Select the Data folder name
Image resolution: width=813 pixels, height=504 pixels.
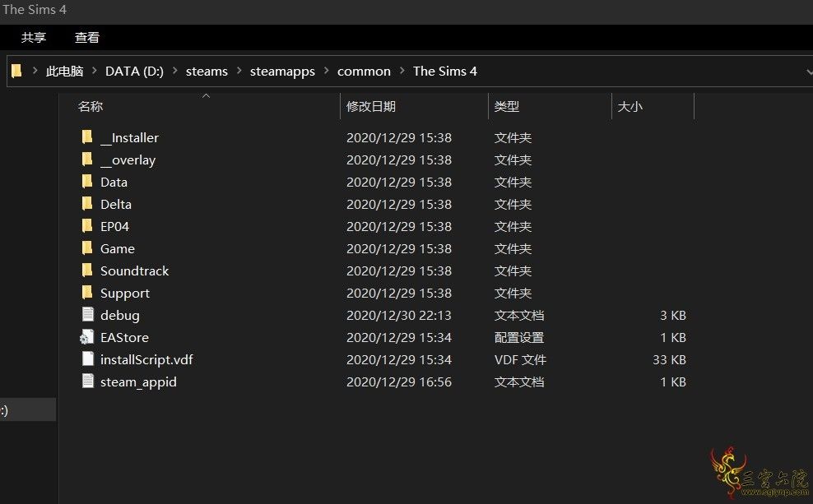coord(114,182)
